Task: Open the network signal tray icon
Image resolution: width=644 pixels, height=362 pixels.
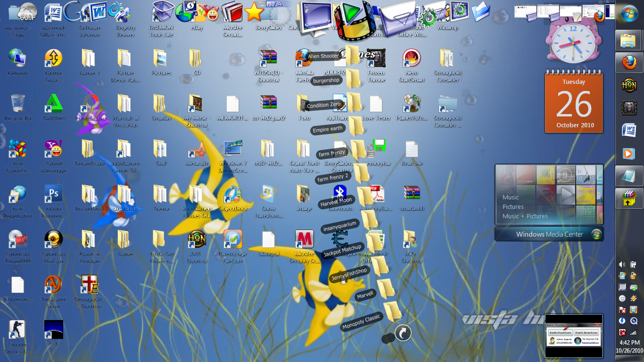Action: coord(634,332)
